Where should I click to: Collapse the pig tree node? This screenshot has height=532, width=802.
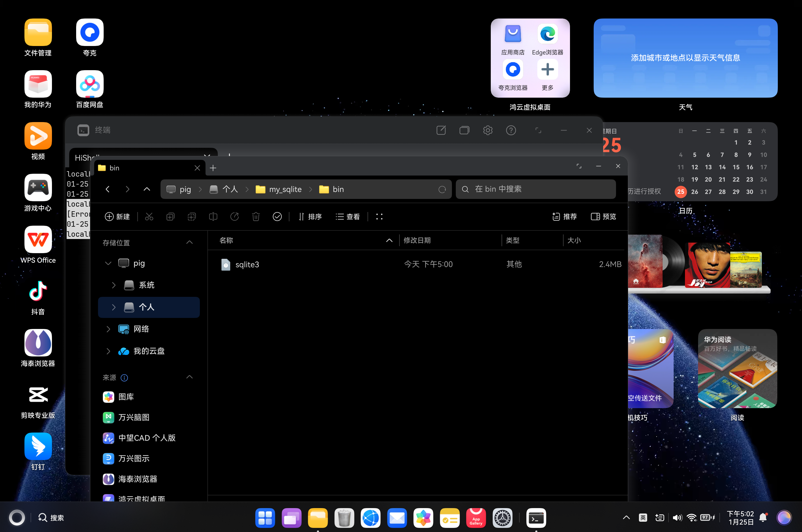108,263
